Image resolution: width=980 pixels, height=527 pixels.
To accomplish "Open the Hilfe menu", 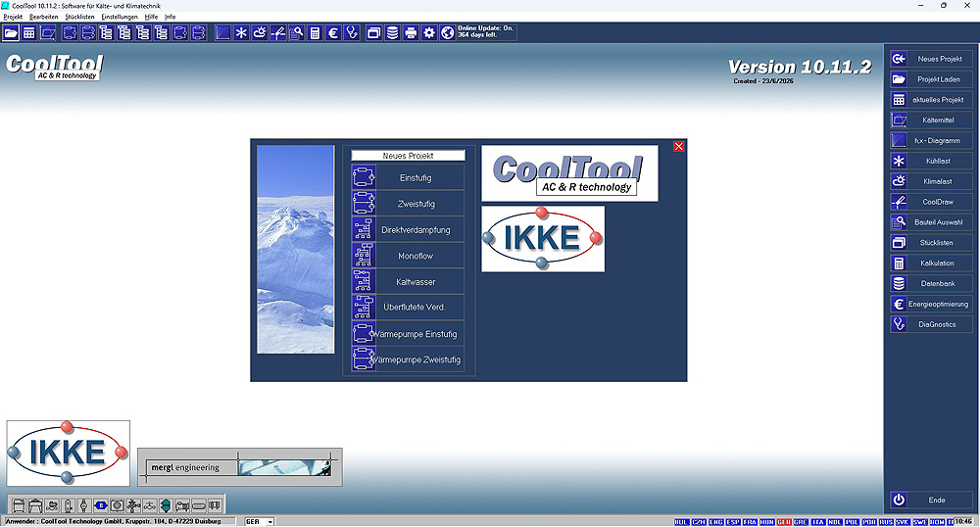I will point(151,17).
